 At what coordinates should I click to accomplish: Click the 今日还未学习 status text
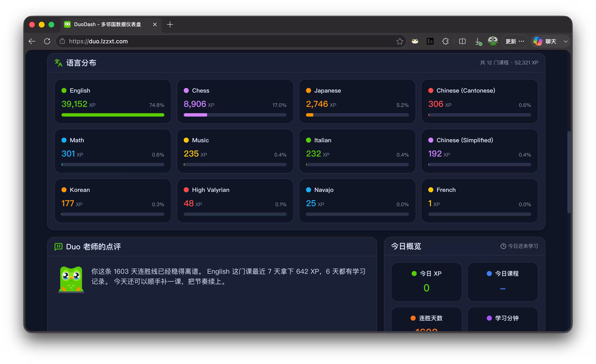[x=523, y=246]
